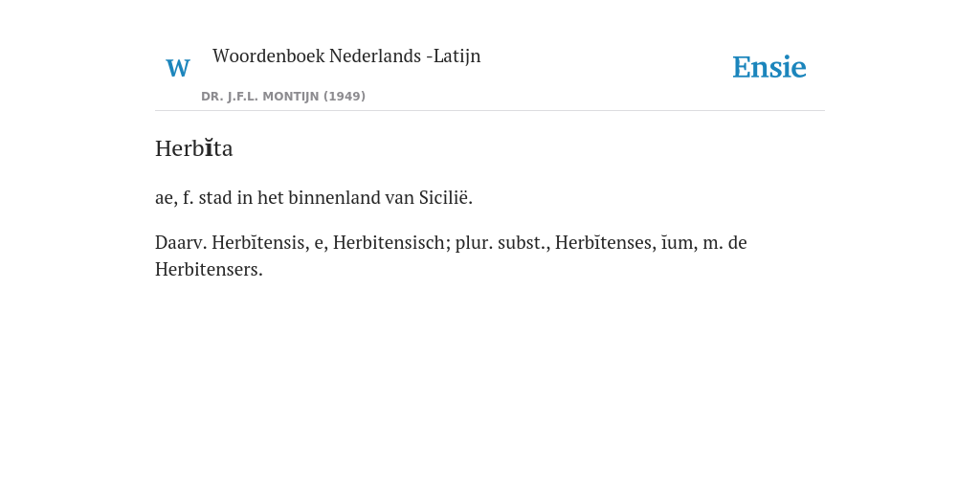Open the Woordenboek Nederlands -Latijn title link
Viewport: 980px width, 490px height.
(346, 56)
